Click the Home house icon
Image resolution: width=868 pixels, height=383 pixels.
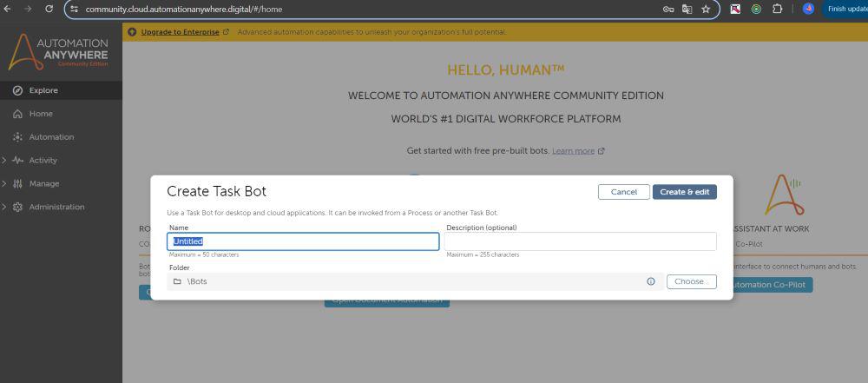point(17,114)
